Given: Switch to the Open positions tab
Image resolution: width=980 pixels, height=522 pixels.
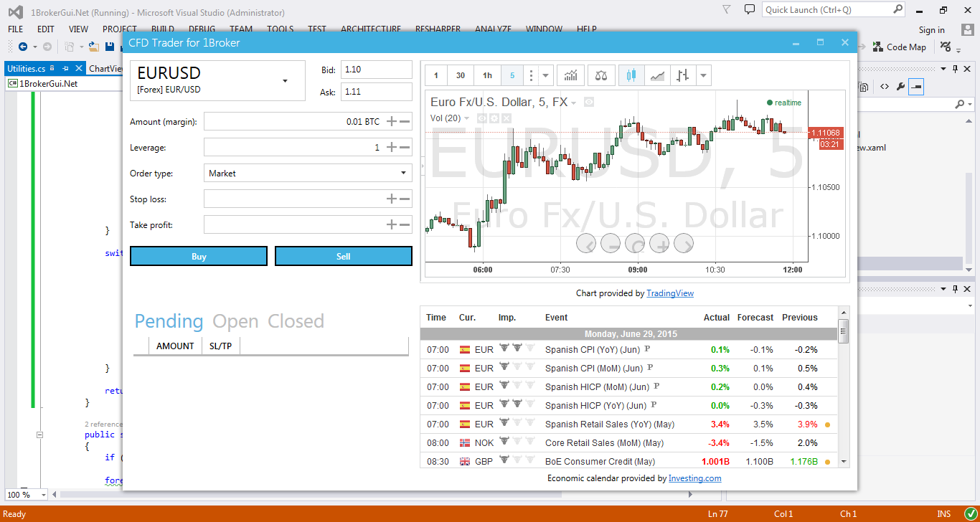Looking at the screenshot, I should coord(235,321).
